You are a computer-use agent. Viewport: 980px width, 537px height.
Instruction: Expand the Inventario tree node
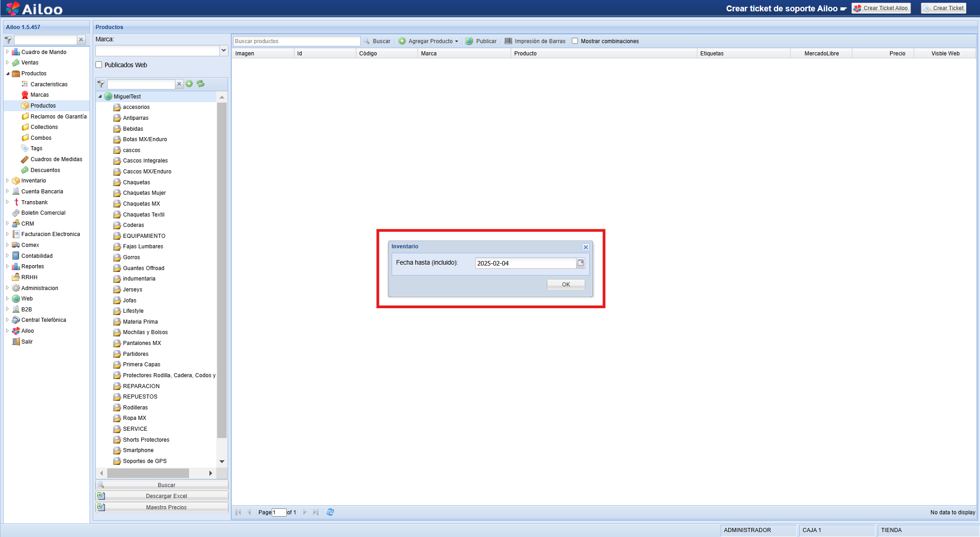click(7, 181)
